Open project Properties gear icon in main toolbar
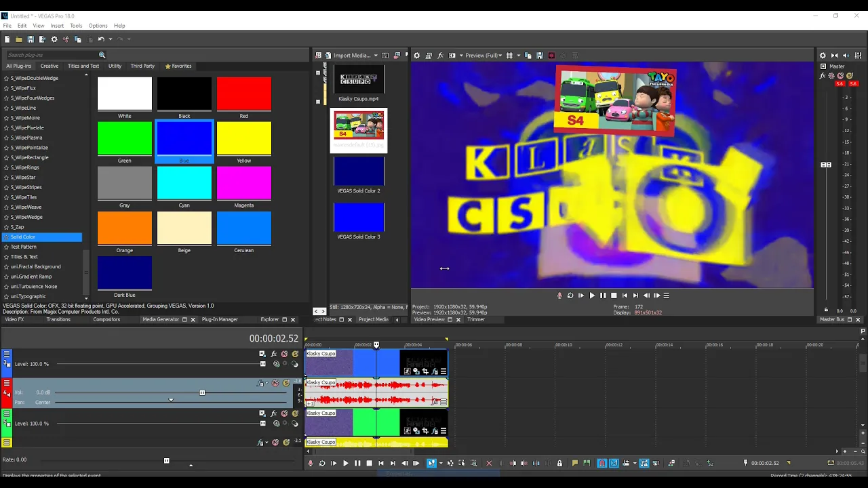 tap(54, 39)
